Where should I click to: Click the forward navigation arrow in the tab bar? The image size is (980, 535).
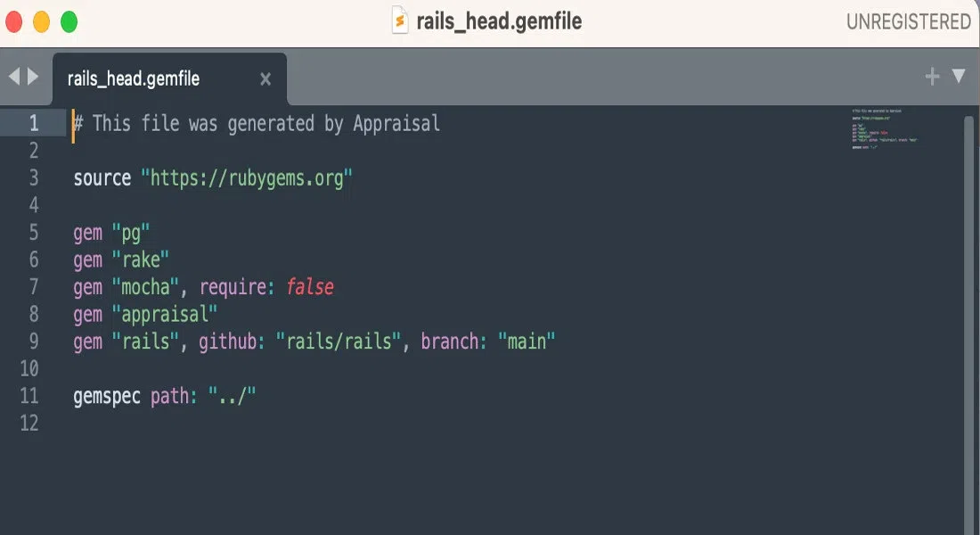coord(32,77)
